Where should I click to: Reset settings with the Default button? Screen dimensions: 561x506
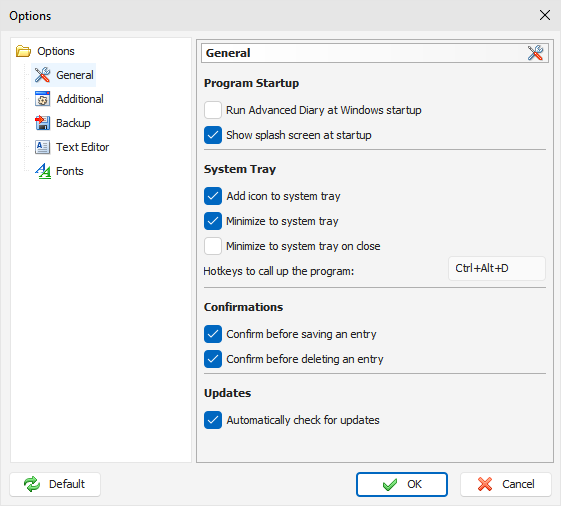(x=55, y=484)
